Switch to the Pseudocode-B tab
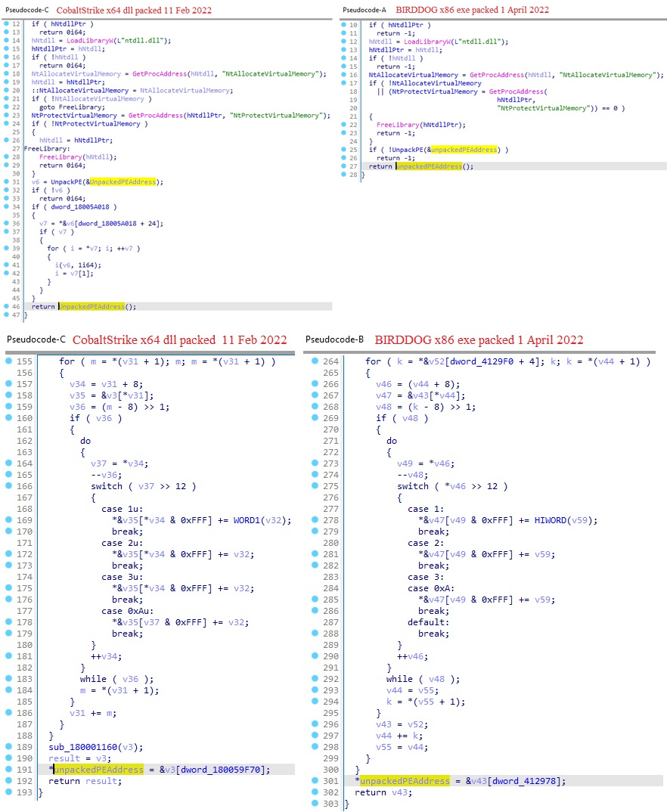Image resolution: width=667 pixels, height=812 pixels. (334, 339)
